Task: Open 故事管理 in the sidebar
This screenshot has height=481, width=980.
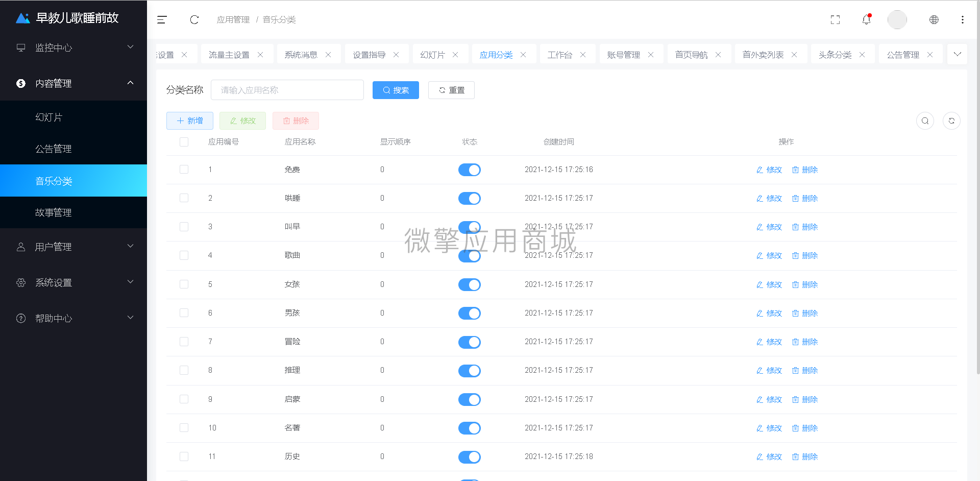Action: (x=73, y=212)
